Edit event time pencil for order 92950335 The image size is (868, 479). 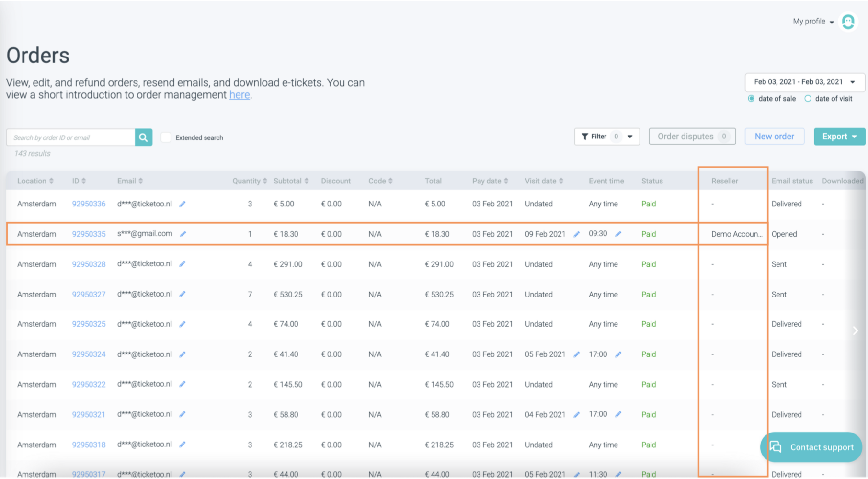pyautogui.click(x=618, y=234)
